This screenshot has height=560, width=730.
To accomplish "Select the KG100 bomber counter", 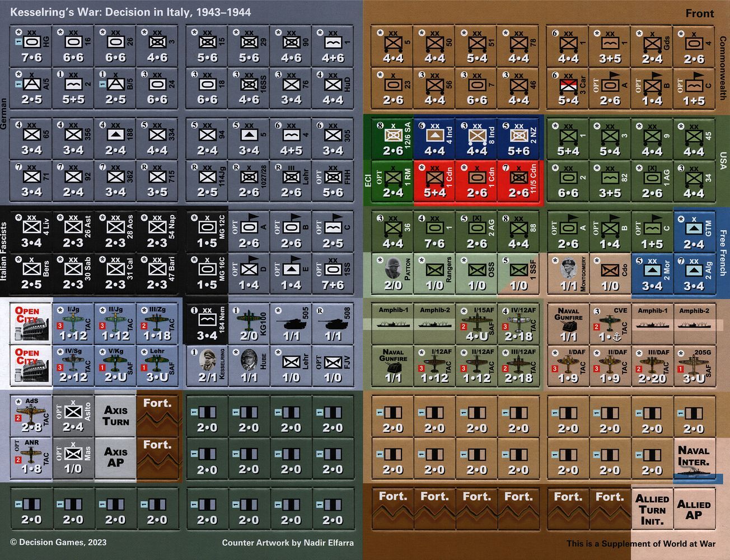I will coord(249,325).
